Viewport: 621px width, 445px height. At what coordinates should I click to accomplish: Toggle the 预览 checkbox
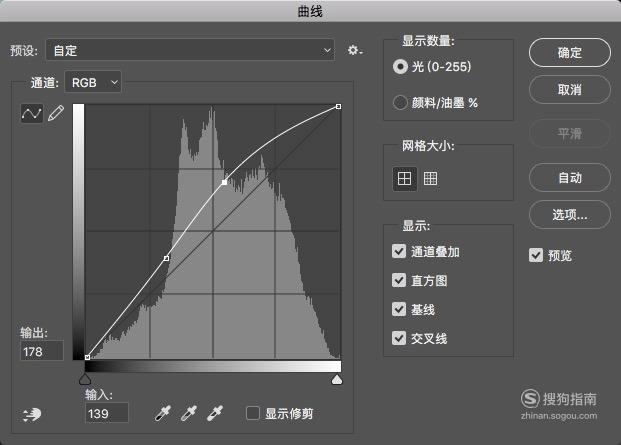point(536,255)
